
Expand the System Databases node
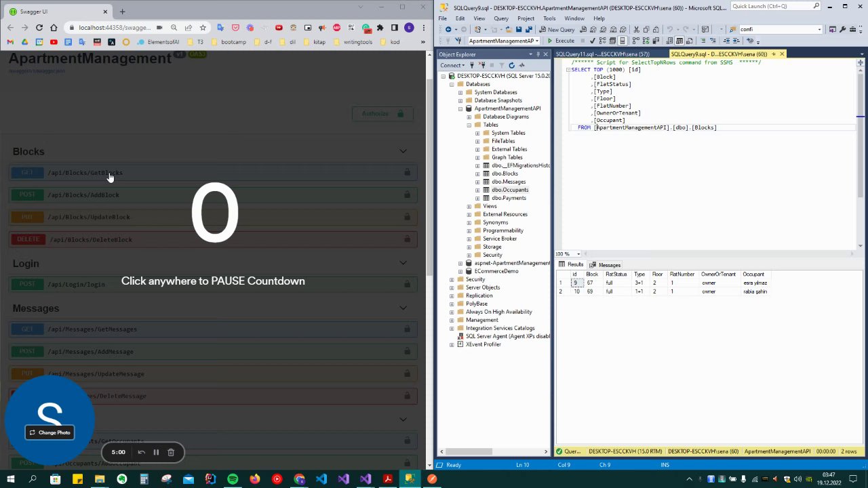(460, 92)
